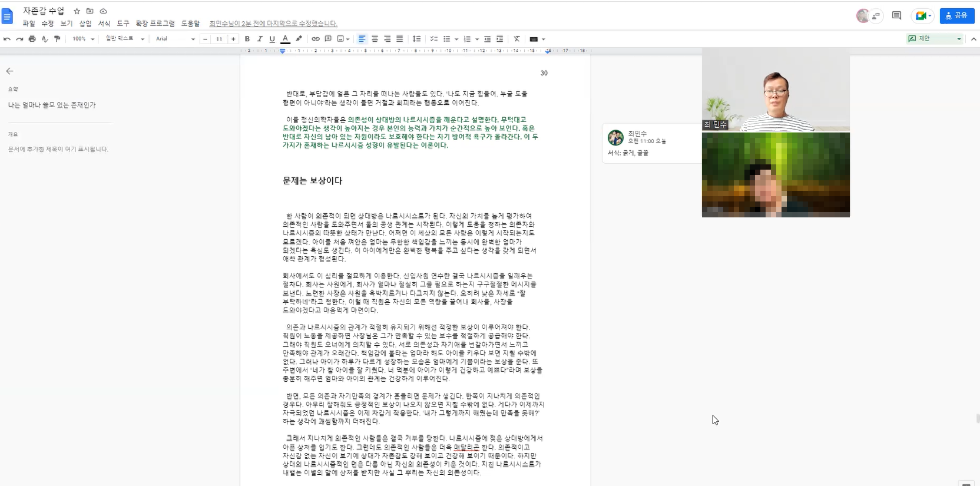Viewport: 980px width, 486px height.
Task: Open the 파일 menu
Action: [29, 24]
